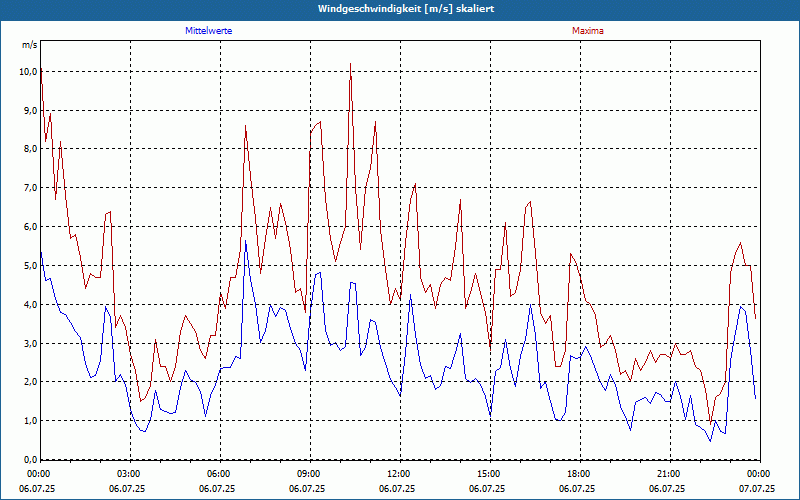
Task: Click the 'm/s' unit label
Action: [x=29, y=45]
